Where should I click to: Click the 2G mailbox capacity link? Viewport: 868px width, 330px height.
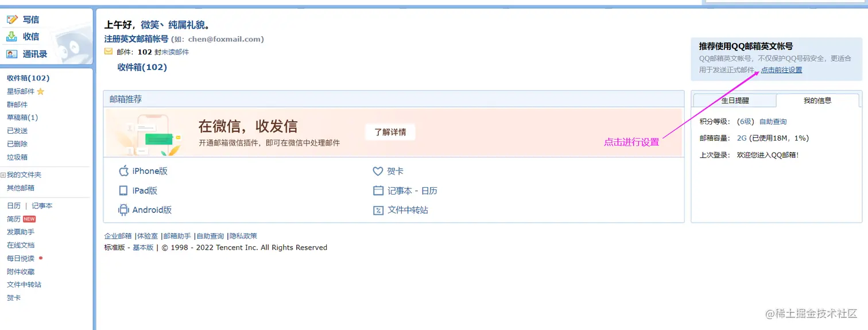[742, 138]
